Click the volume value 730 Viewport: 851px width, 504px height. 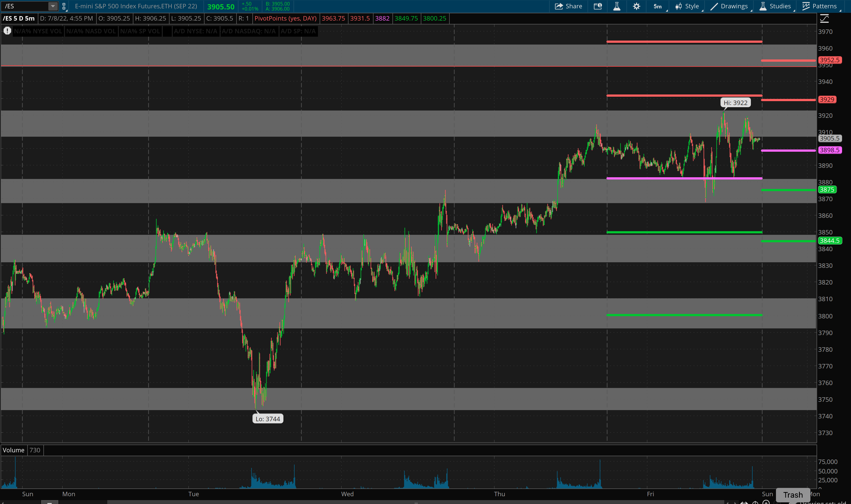coord(35,450)
